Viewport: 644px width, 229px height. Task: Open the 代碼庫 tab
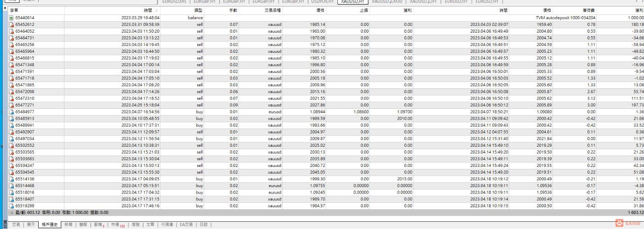167,225
